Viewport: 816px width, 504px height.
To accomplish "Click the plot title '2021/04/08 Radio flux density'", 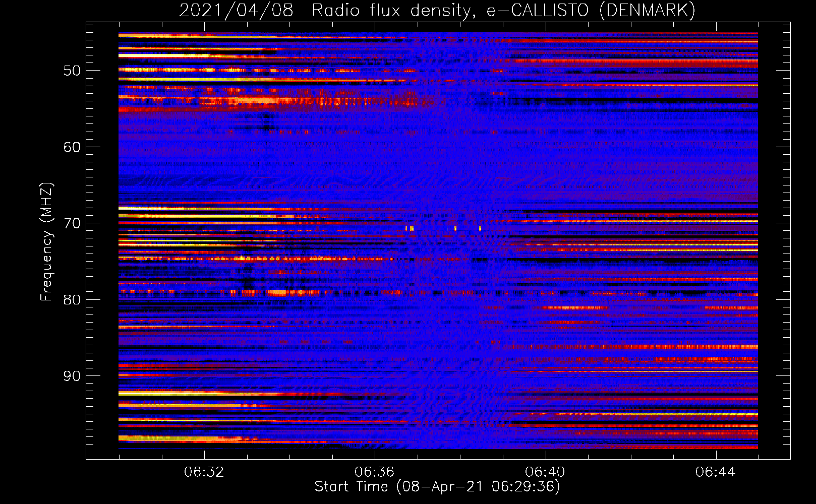I will 327,11.
